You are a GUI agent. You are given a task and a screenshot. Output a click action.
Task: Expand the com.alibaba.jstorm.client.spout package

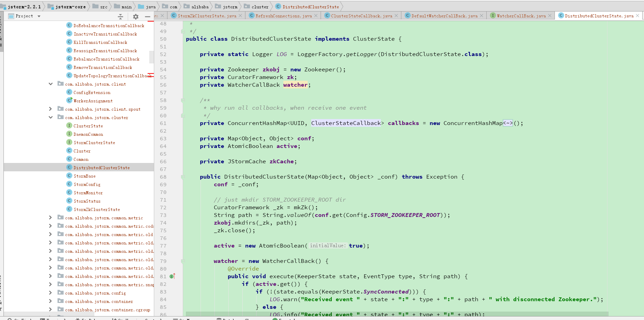pos(50,109)
